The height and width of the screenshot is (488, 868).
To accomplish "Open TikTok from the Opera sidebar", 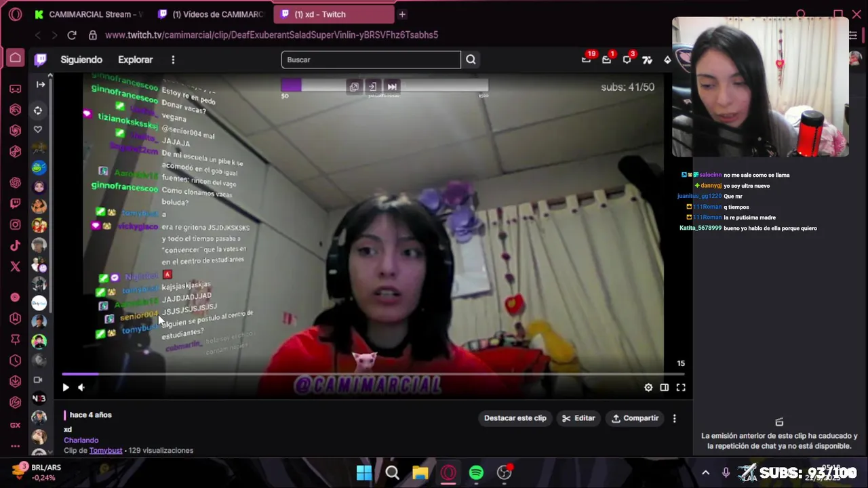I will tap(15, 246).
